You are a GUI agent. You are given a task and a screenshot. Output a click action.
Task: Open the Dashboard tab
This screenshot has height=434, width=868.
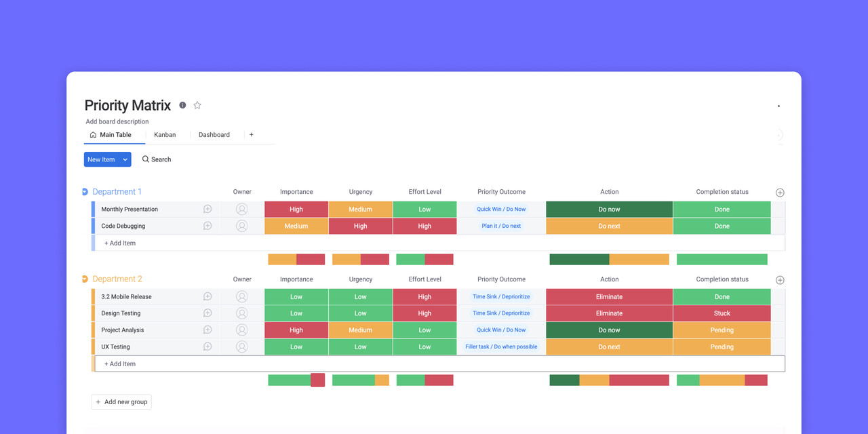coord(214,134)
